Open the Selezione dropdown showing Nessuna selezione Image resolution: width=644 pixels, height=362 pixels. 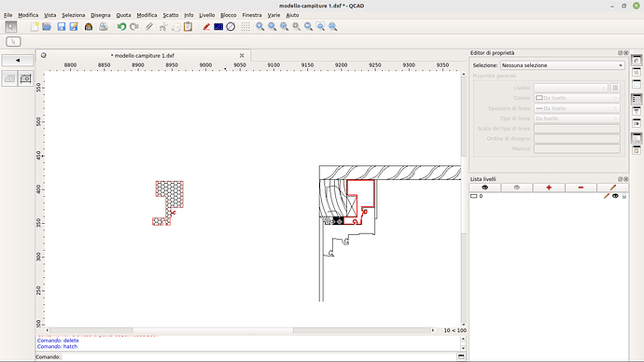click(x=562, y=65)
